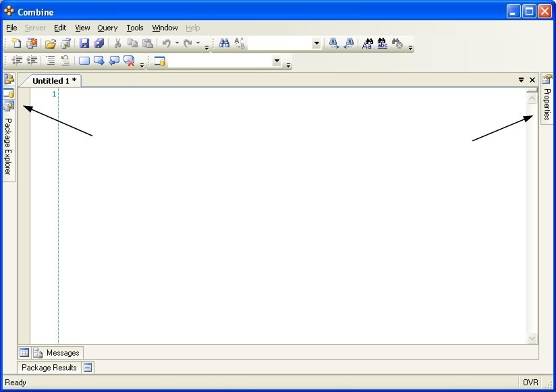Viewport: 556px width, 392px height.
Task: Select the Package Results tab
Action: click(x=49, y=368)
